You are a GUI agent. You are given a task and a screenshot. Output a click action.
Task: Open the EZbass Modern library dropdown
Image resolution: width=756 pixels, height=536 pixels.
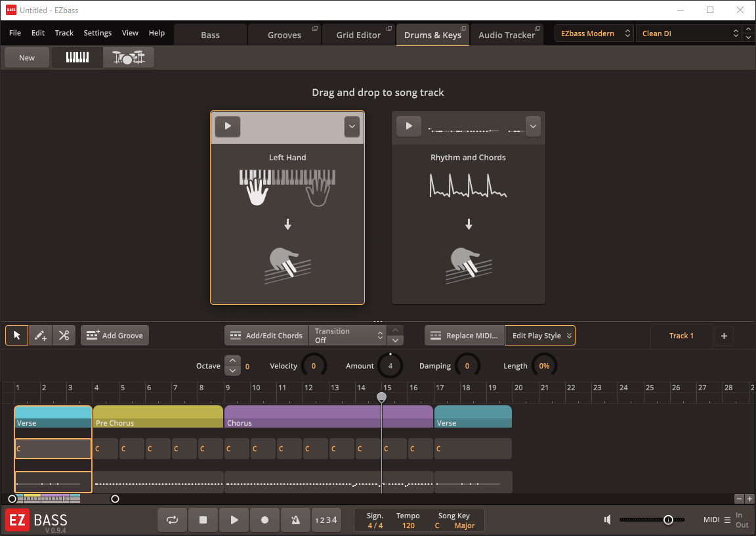click(594, 33)
